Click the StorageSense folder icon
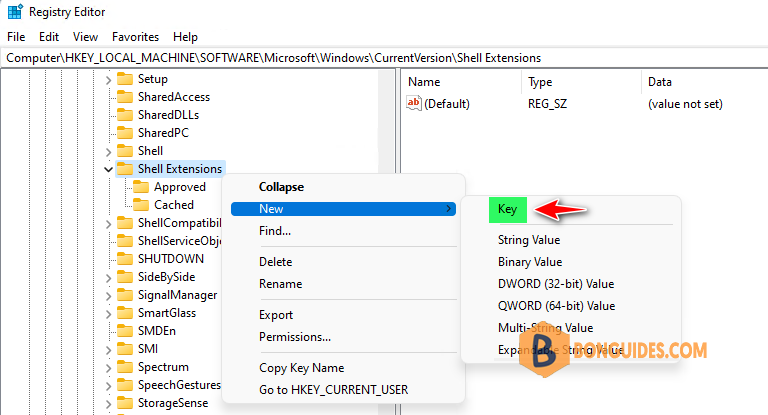768x415 pixels. [x=125, y=403]
